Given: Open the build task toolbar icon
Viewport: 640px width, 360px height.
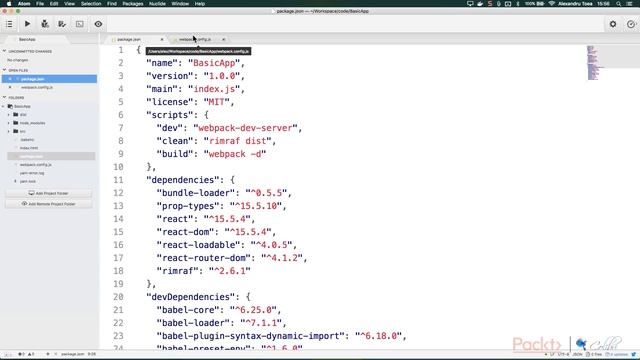Looking at the screenshot, I should [x=62, y=24].
